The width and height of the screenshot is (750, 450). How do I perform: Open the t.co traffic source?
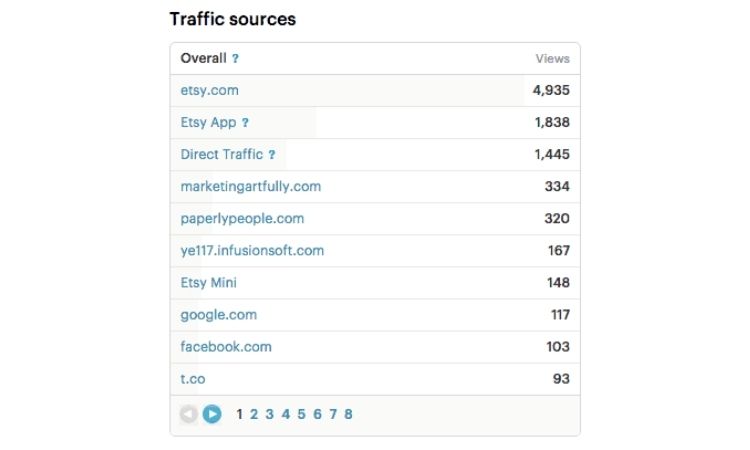[x=193, y=379]
